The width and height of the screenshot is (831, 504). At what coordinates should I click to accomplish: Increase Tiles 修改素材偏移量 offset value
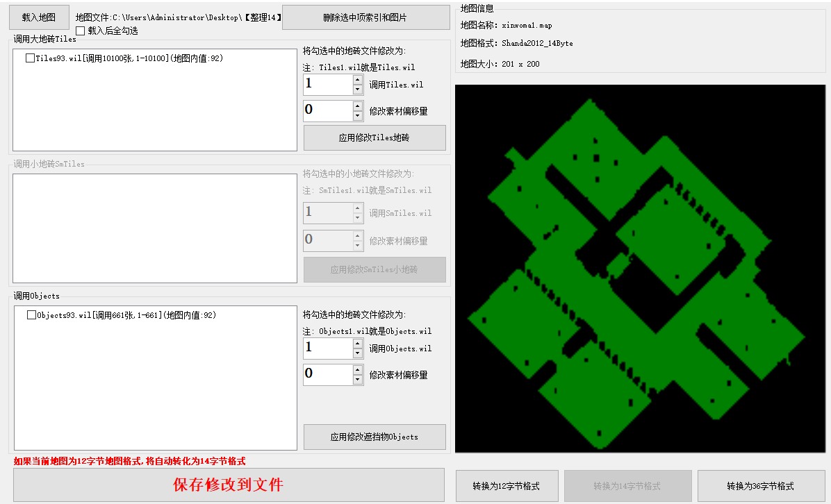pyautogui.click(x=358, y=106)
